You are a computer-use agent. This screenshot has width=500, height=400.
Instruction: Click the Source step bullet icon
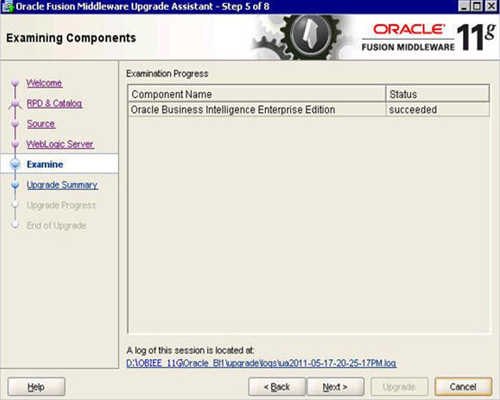point(15,124)
